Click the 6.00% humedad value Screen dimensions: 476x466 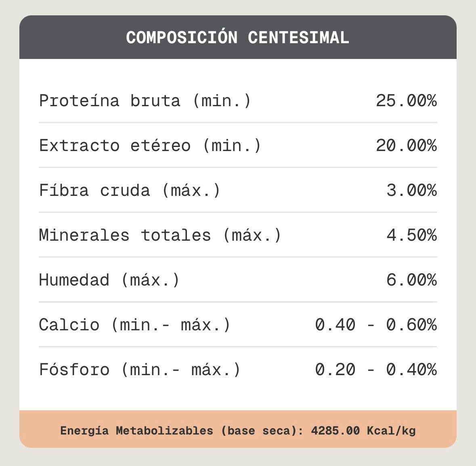click(412, 280)
